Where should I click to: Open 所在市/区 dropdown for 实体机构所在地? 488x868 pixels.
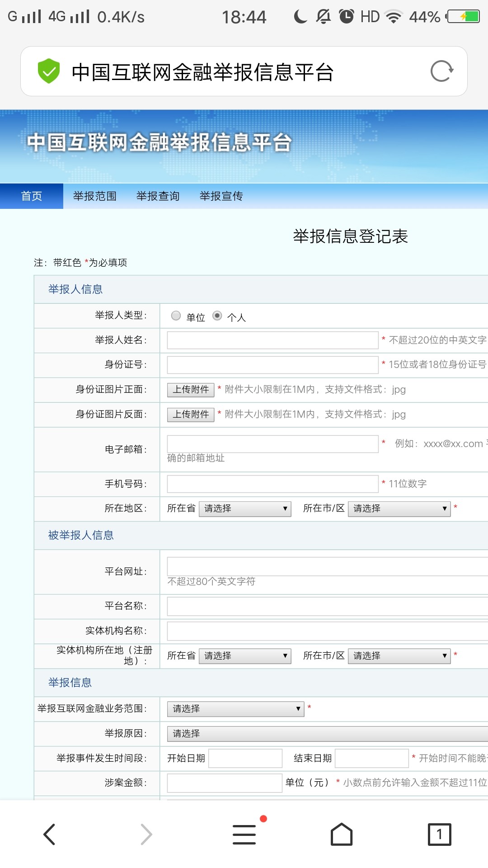[399, 656]
